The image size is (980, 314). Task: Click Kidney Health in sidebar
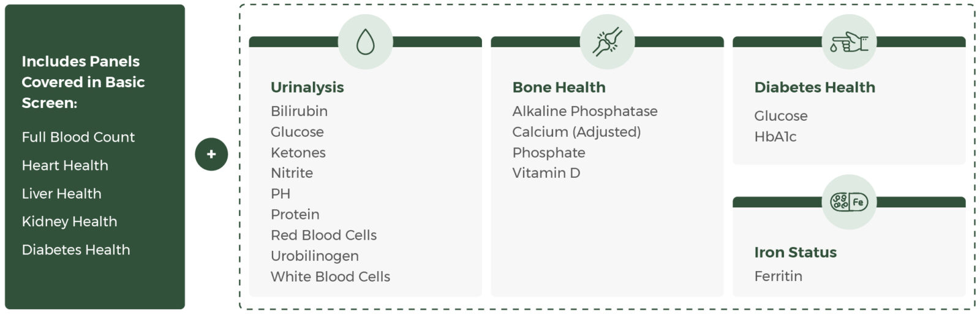click(69, 221)
